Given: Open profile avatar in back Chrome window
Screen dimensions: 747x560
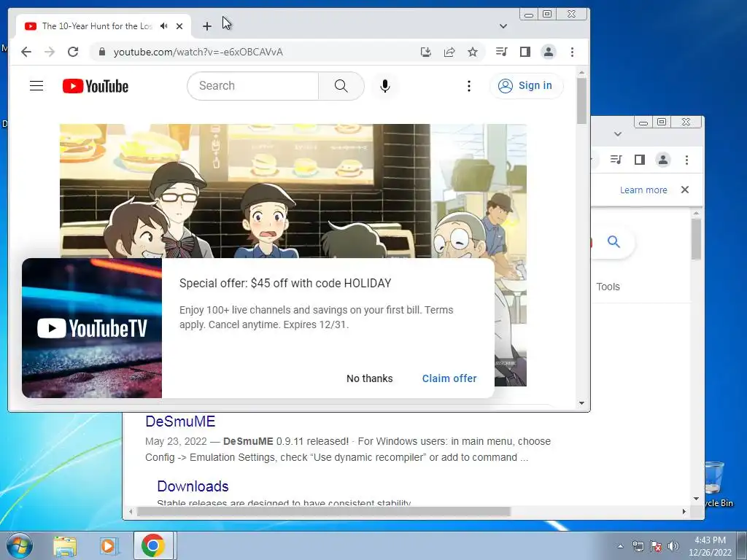Looking at the screenshot, I should click(662, 160).
